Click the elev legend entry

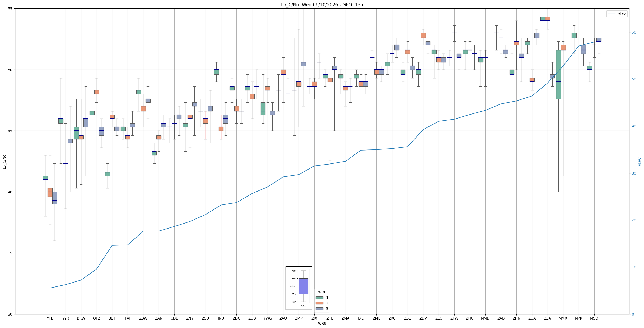(617, 13)
